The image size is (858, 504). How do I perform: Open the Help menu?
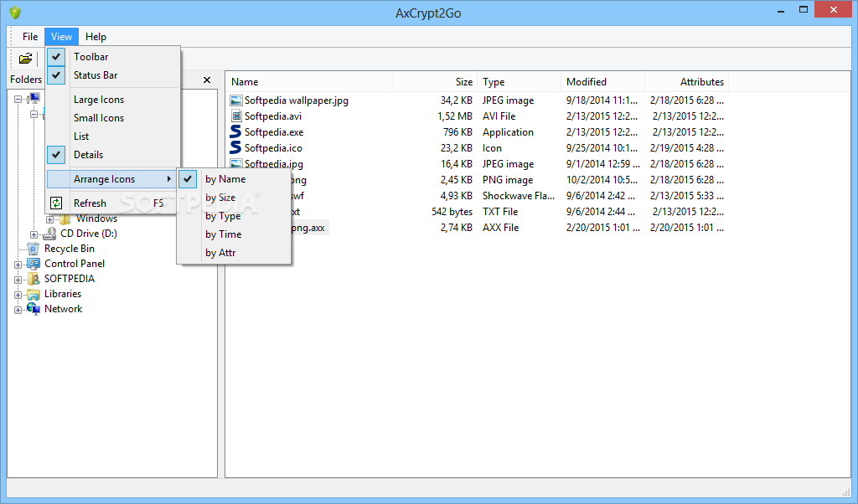pos(96,37)
